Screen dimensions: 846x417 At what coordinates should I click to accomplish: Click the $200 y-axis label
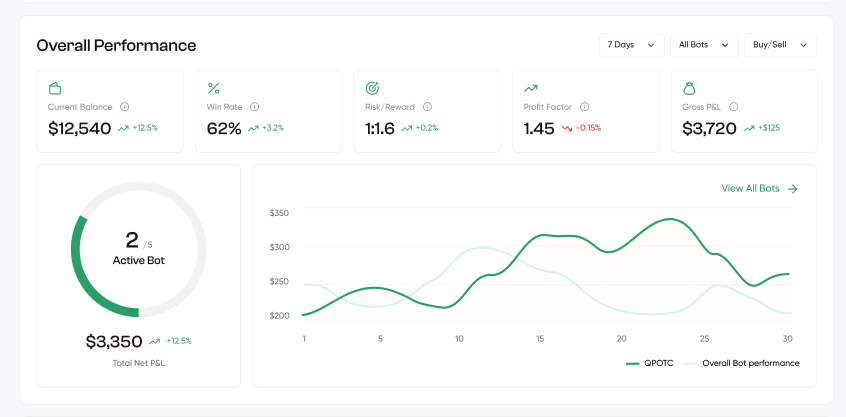[279, 316]
